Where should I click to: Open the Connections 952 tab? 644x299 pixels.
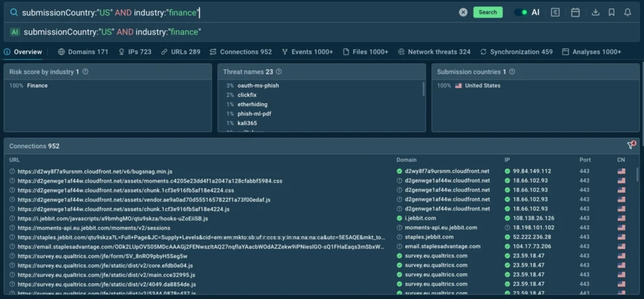241,52
